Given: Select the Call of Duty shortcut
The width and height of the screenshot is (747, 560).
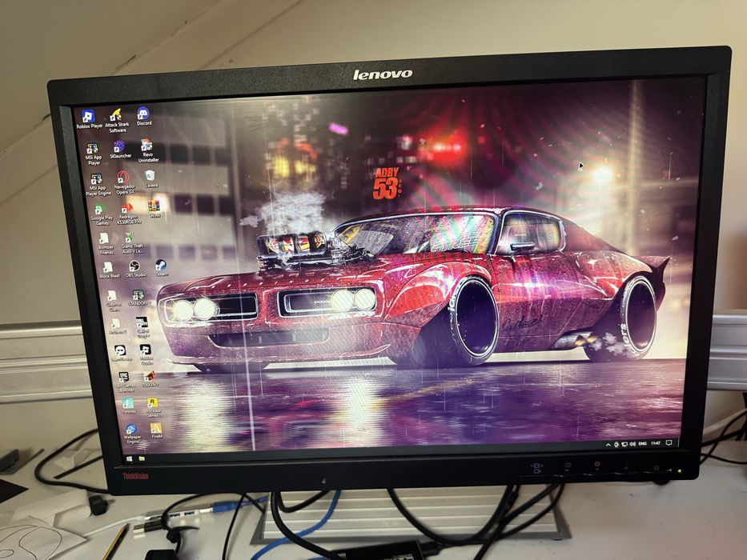Looking at the screenshot, I should pos(143,328).
